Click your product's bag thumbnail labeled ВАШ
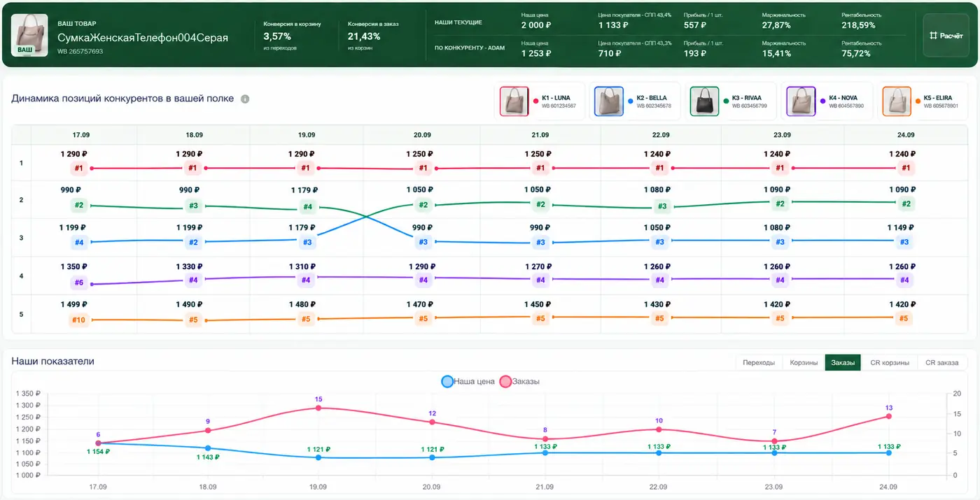 pyautogui.click(x=29, y=35)
